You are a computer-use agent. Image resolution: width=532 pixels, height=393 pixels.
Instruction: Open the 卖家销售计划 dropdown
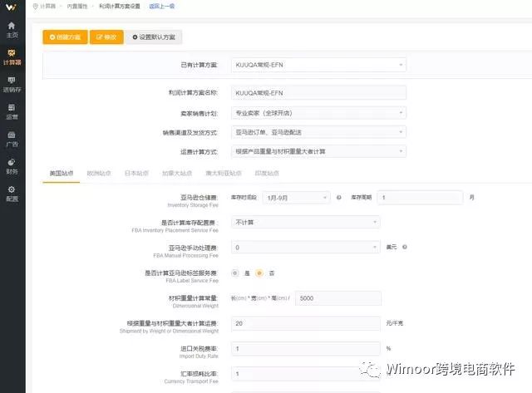(318, 113)
